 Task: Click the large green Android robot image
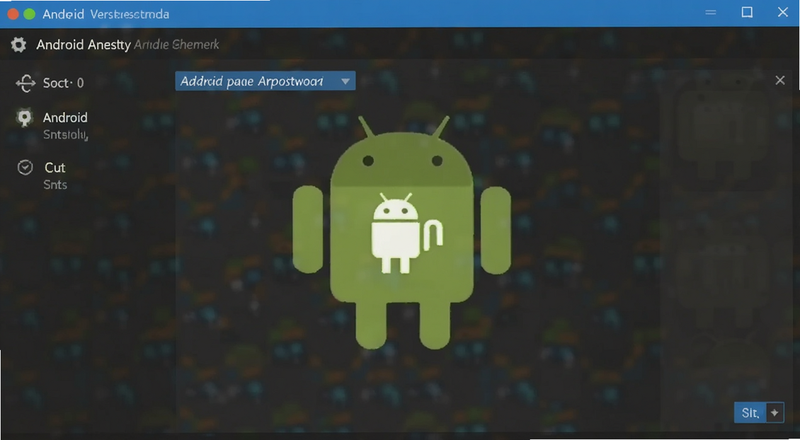402,232
